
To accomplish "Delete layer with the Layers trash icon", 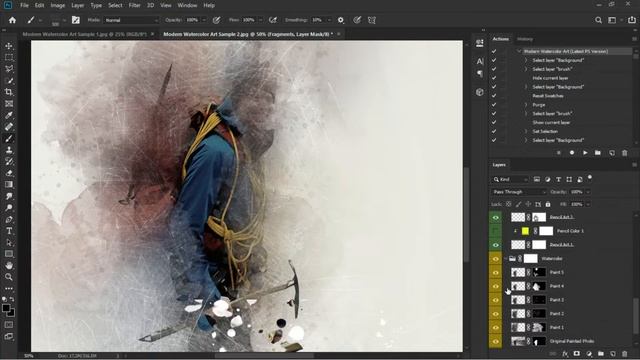I will point(624,354).
